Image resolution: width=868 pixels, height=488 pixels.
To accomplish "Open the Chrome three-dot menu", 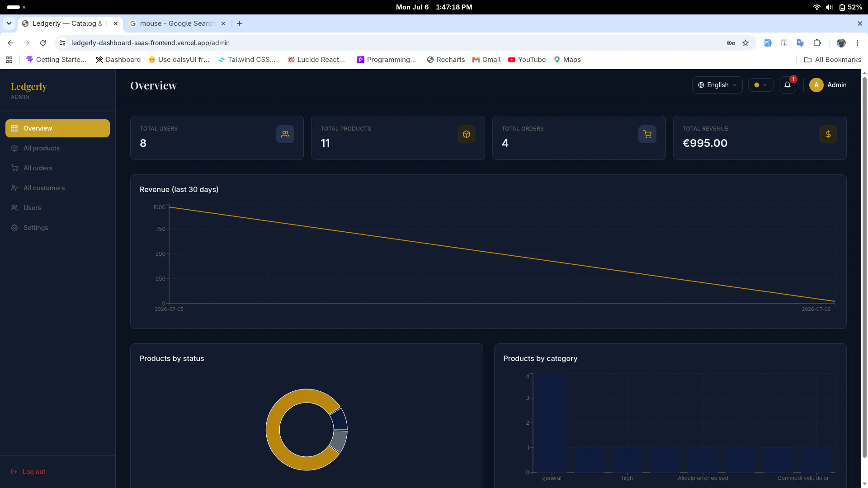I will point(858,43).
